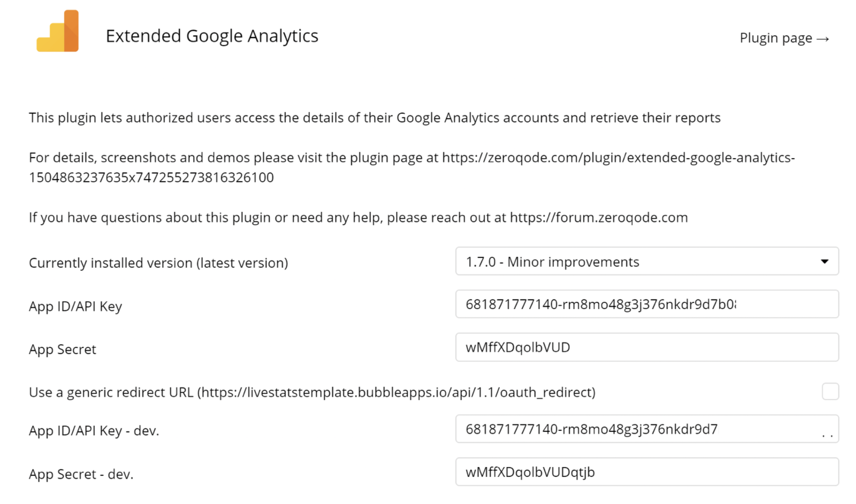The image size is (856, 504).
Task: Focus the App Secret dev input field
Action: [646, 472]
